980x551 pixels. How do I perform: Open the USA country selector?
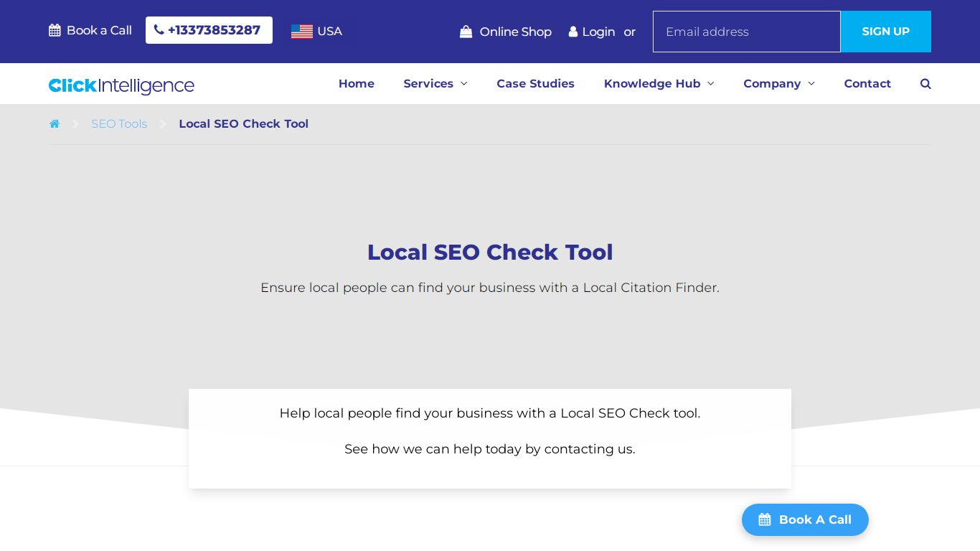click(316, 32)
